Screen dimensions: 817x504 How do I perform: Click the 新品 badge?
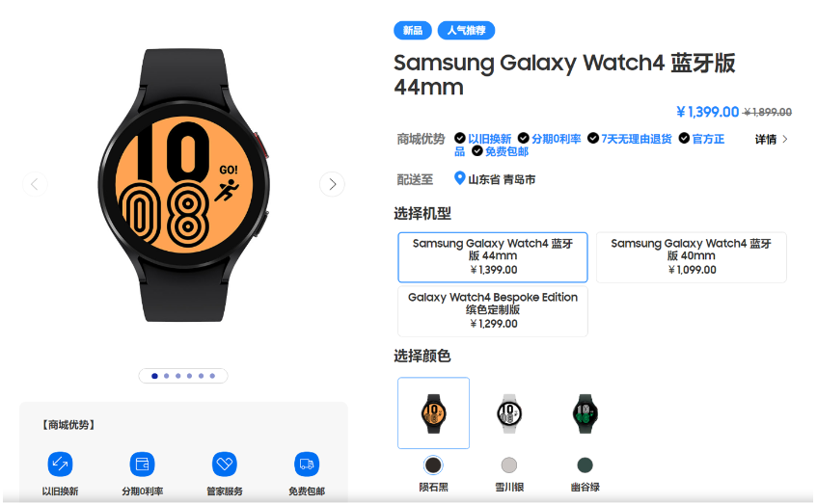(413, 30)
